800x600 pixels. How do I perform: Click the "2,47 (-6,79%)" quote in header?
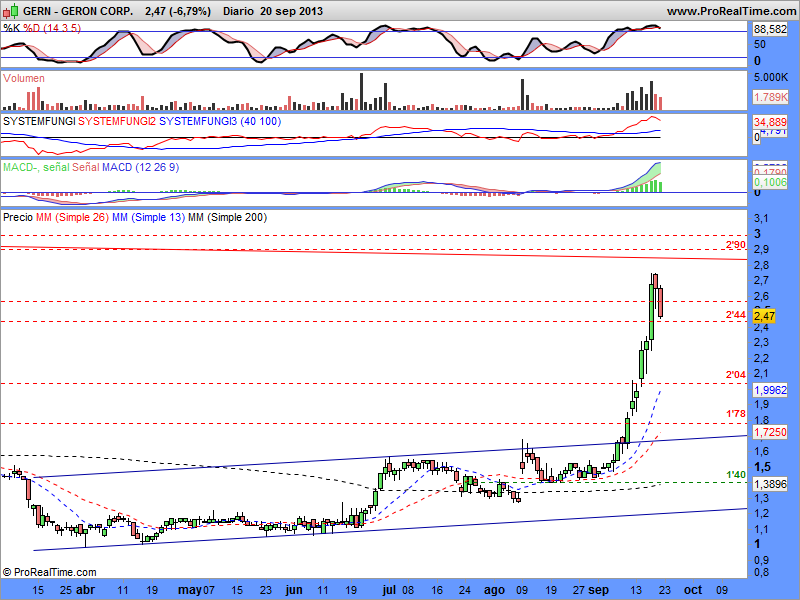[178, 11]
